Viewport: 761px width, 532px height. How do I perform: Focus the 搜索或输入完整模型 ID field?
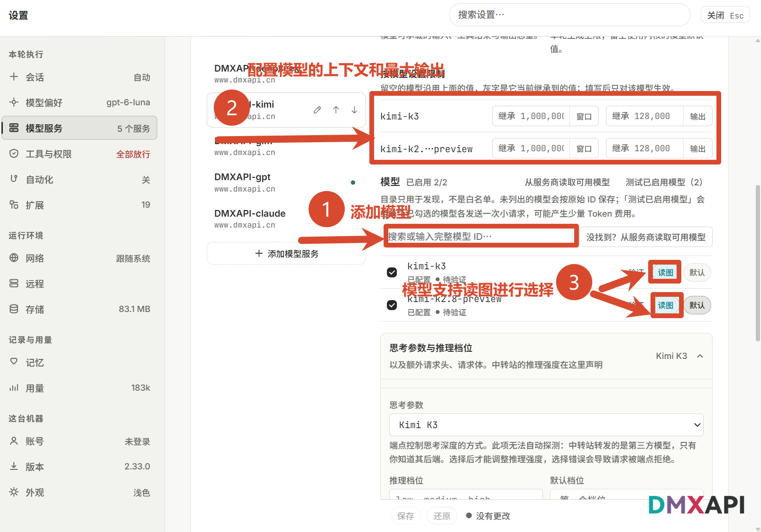[x=479, y=237]
